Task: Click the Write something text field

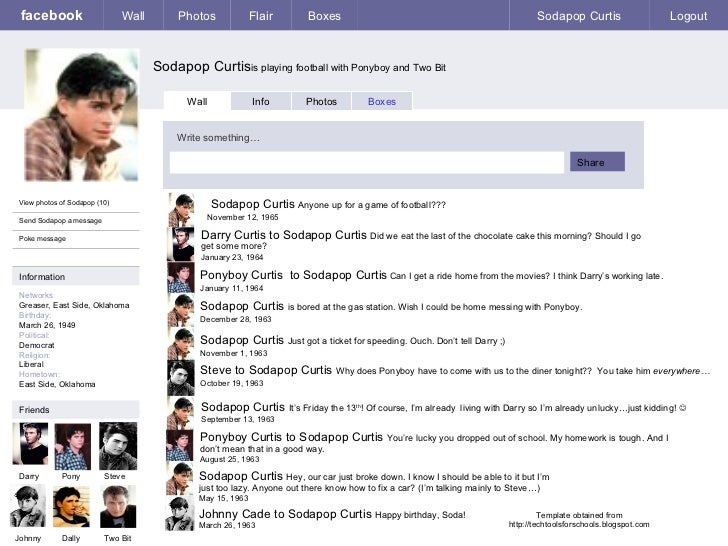Action: [x=367, y=162]
